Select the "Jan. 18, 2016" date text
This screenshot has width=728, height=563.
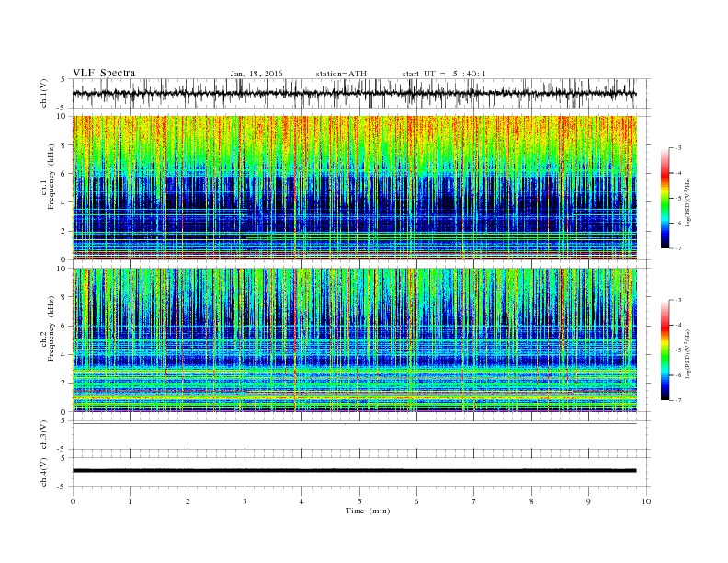(x=256, y=74)
